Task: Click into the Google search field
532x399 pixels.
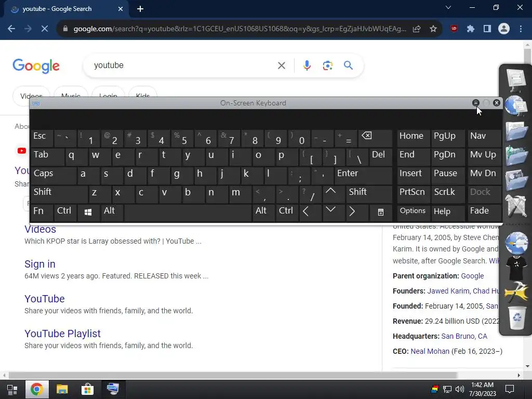Action: (x=183, y=65)
